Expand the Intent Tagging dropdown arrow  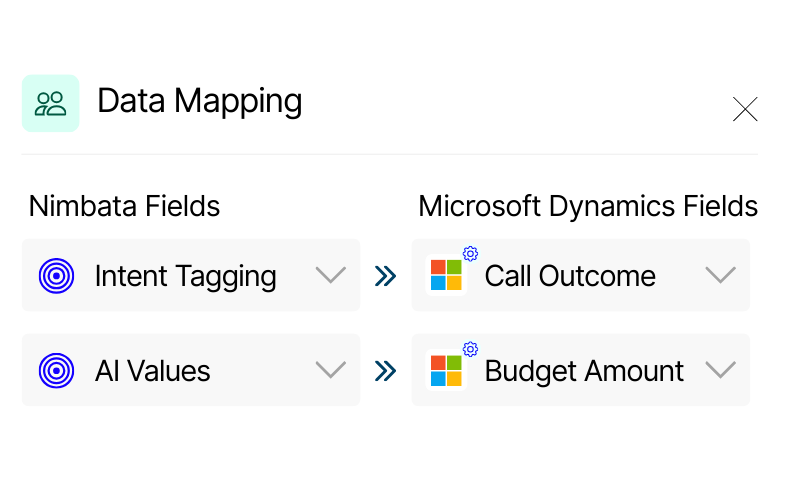(x=330, y=276)
